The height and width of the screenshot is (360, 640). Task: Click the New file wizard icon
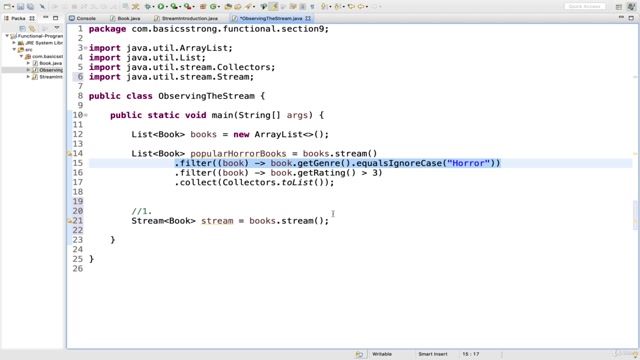(x=7, y=7)
